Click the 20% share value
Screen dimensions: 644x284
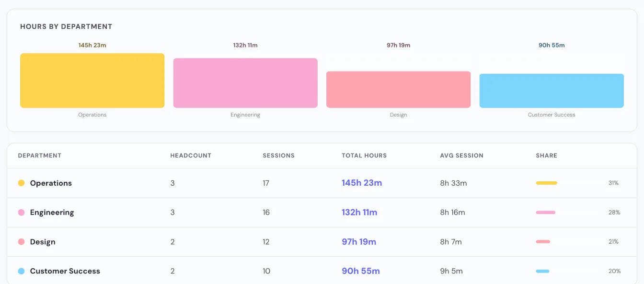pos(614,271)
